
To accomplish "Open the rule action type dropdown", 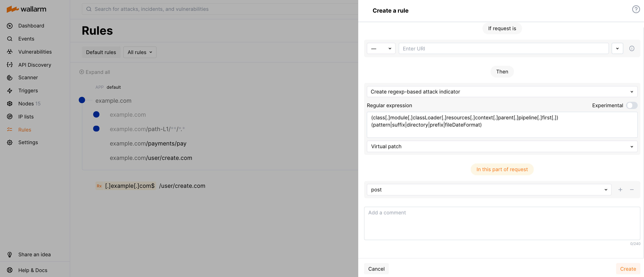I will (x=502, y=92).
